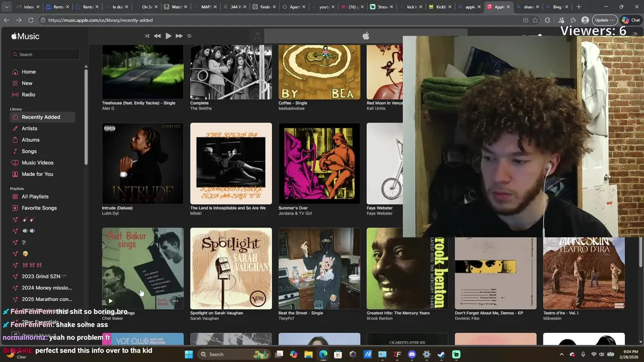644x362 pixels.
Task: Click the browser back arrow
Action: (x=7, y=20)
